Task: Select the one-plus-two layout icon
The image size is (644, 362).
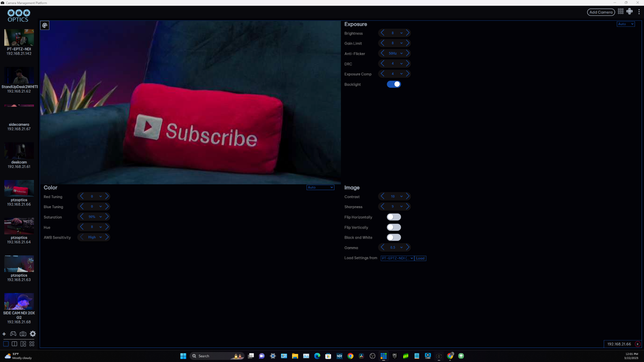Action: pyautogui.click(x=23, y=344)
